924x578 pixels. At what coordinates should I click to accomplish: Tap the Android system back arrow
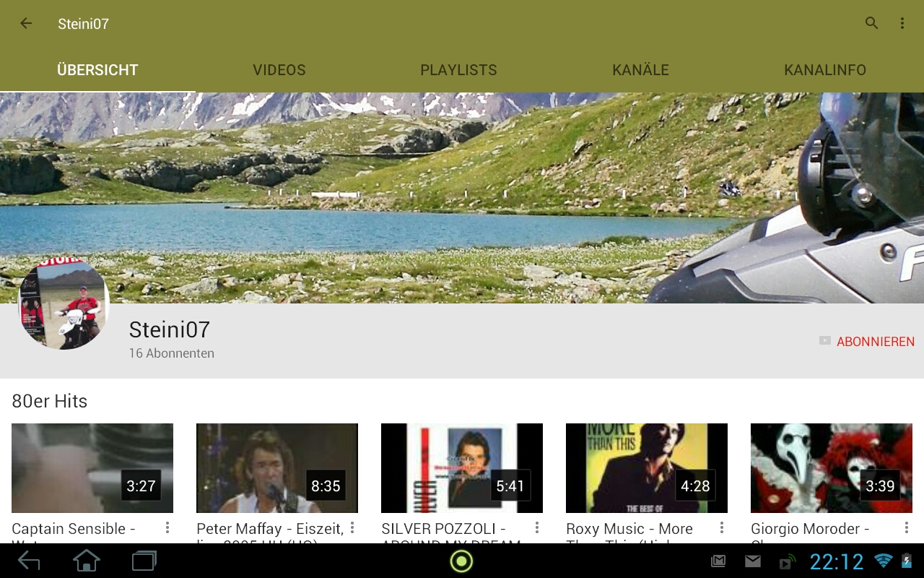(29, 561)
